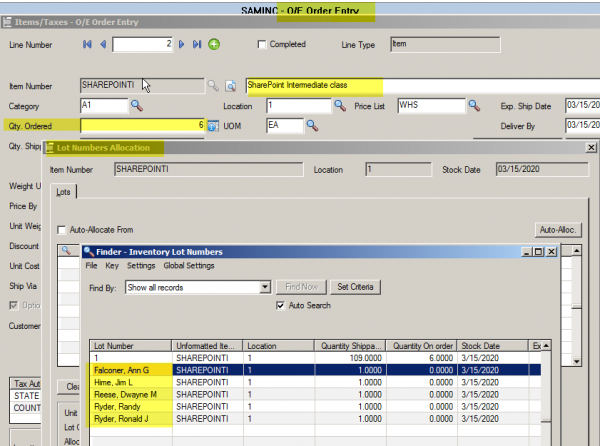Screen dimensions: 600x446
Task: Sort by Location column header in Finder
Action: click(x=279, y=346)
